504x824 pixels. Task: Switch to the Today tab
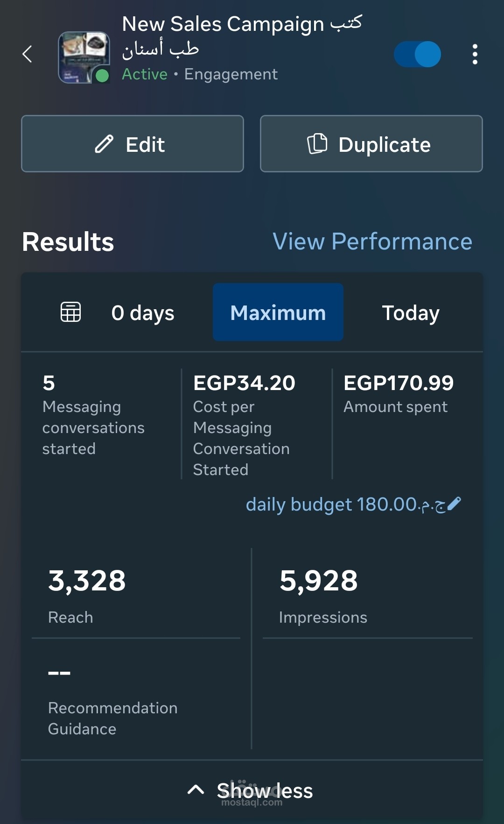click(x=411, y=313)
